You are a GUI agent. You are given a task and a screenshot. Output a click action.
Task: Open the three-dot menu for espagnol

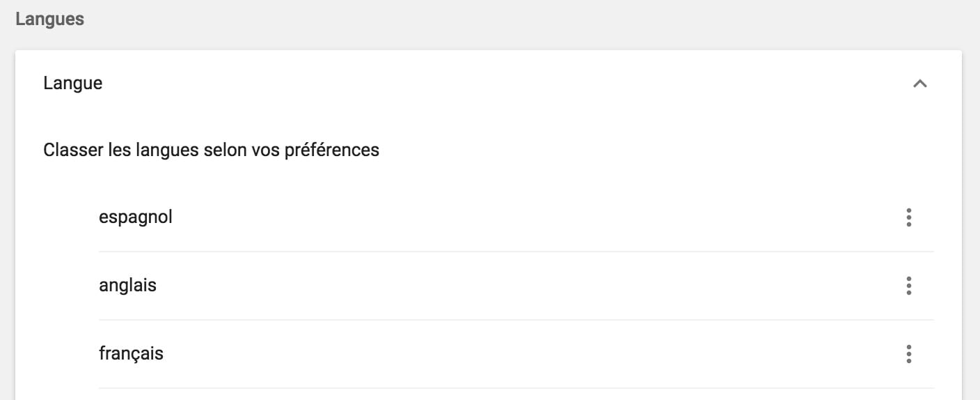(908, 217)
